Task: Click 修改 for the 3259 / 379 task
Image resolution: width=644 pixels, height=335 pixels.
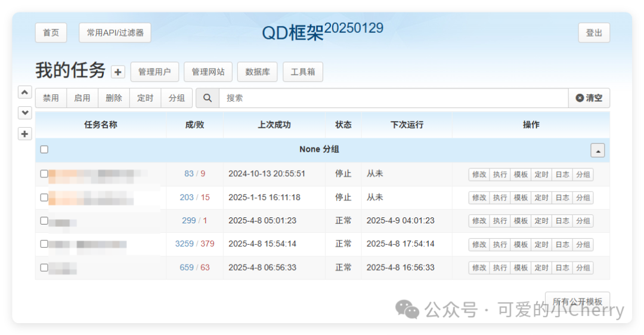Action: 479,244
